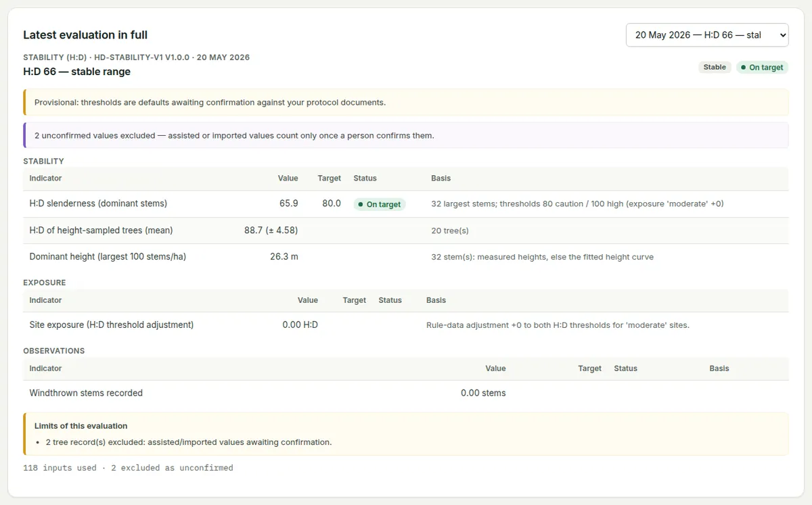Select 'H:D of height-sampled trees (mean)' row label
This screenshot has width=812, height=505.
click(x=101, y=231)
